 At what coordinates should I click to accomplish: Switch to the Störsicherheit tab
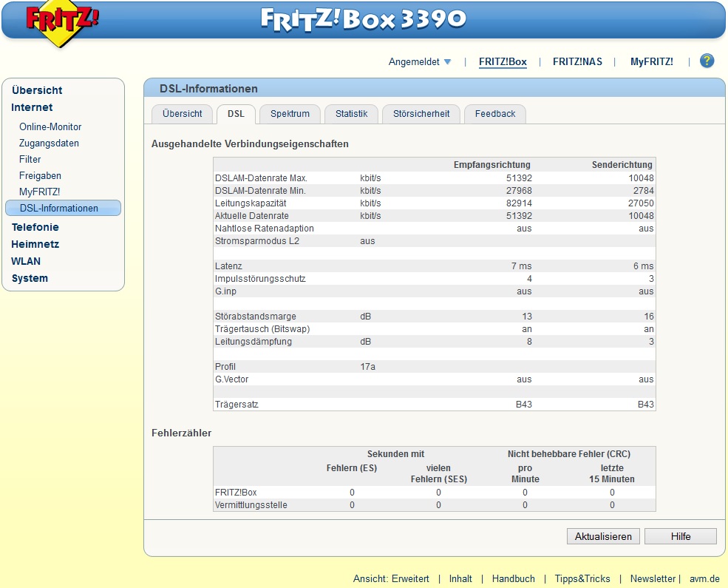[x=421, y=114]
